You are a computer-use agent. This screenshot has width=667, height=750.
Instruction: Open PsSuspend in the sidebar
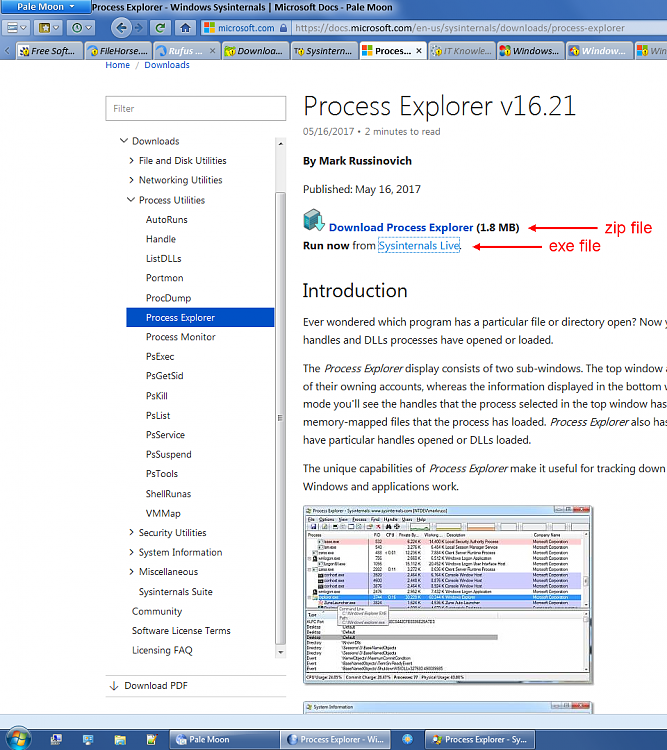coord(168,454)
